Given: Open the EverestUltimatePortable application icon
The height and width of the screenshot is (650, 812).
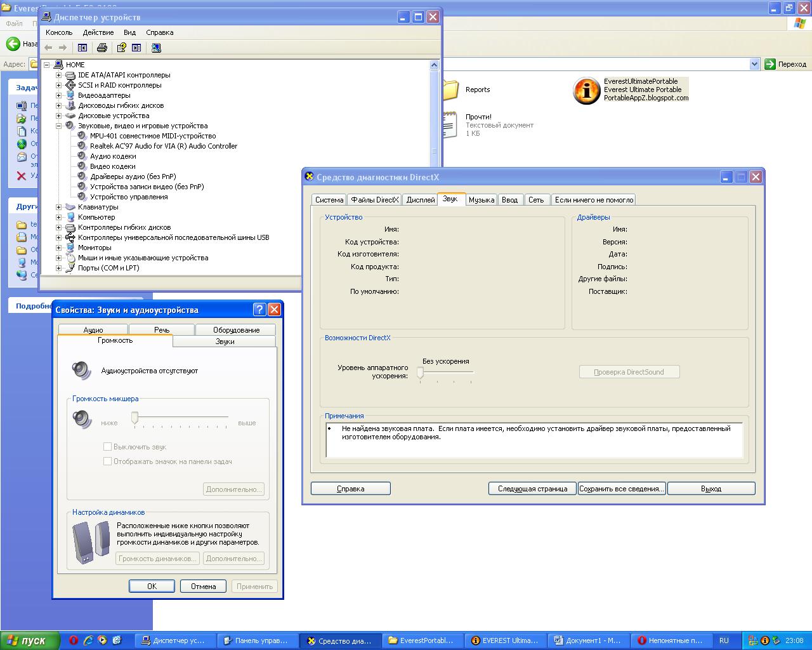Looking at the screenshot, I should pyautogui.click(x=586, y=91).
